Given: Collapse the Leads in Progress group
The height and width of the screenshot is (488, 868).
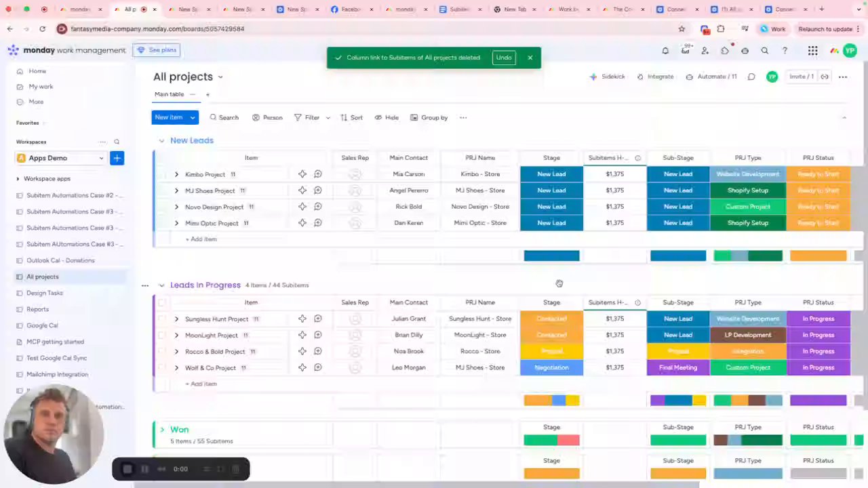Looking at the screenshot, I should click(161, 285).
